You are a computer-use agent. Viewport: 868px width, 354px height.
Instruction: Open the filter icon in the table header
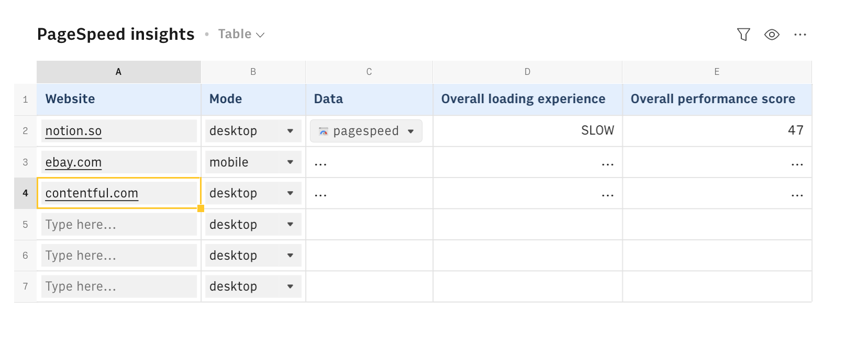743,35
